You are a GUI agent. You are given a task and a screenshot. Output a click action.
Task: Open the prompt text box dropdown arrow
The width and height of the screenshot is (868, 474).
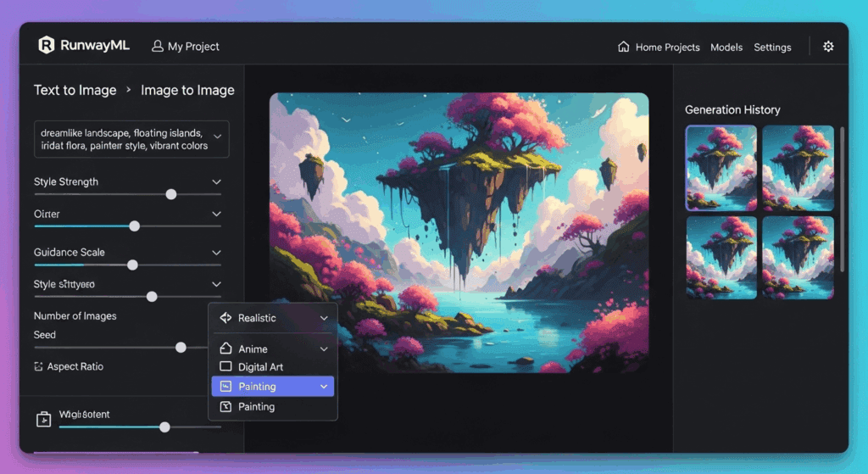[217, 136]
